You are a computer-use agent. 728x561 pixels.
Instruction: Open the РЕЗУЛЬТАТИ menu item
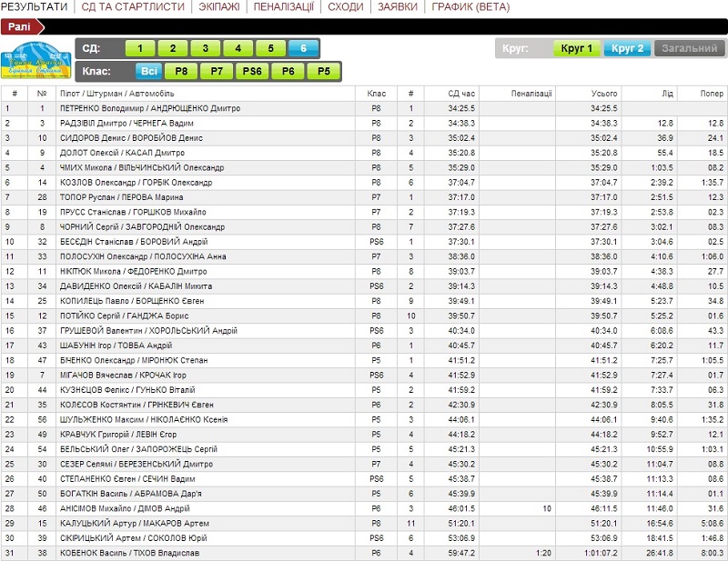35,7
